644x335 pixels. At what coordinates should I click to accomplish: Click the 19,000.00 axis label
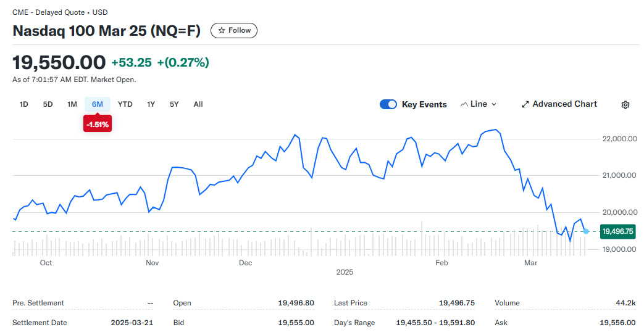(x=619, y=249)
